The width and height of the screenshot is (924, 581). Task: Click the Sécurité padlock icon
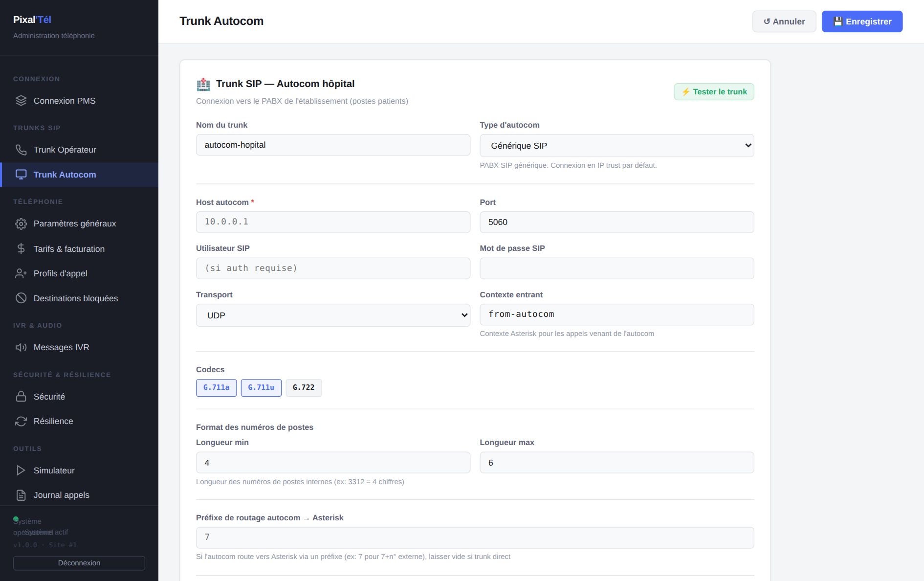point(21,396)
